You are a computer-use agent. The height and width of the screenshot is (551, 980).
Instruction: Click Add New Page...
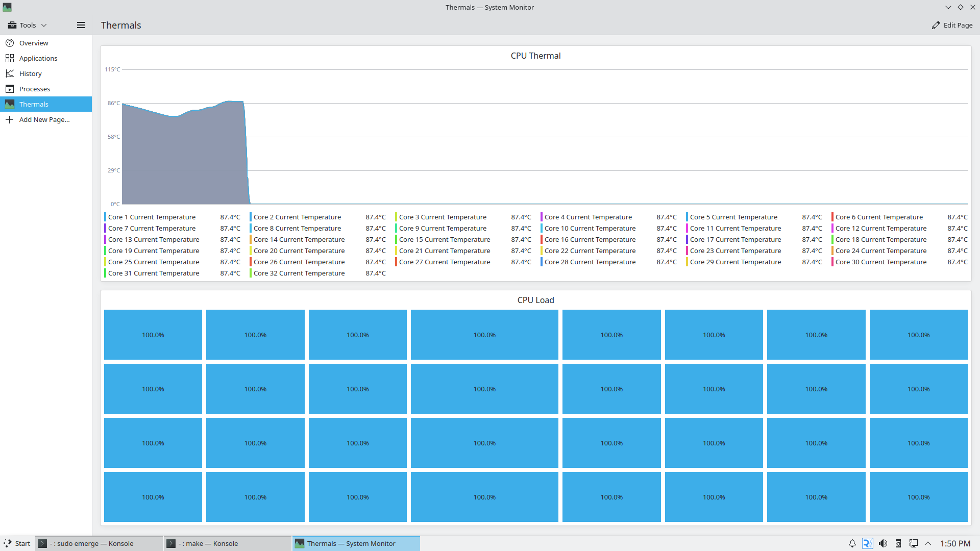[x=46, y=119]
